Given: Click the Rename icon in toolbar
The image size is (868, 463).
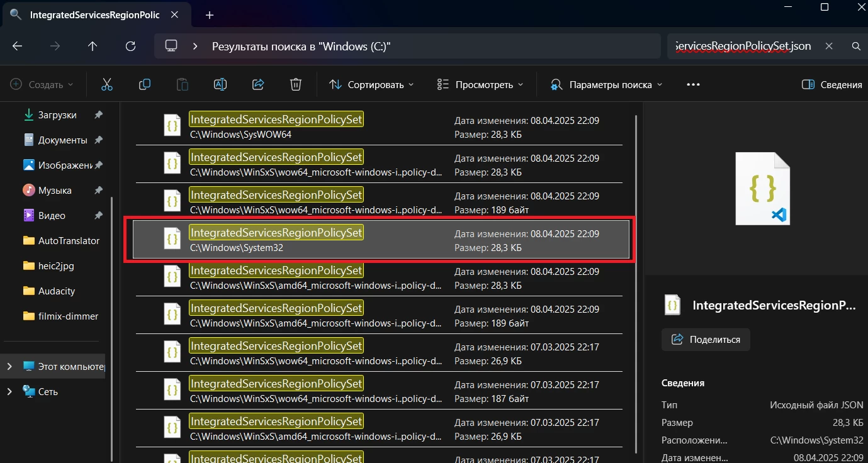Looking at the screenshot, I should [220, 84].
